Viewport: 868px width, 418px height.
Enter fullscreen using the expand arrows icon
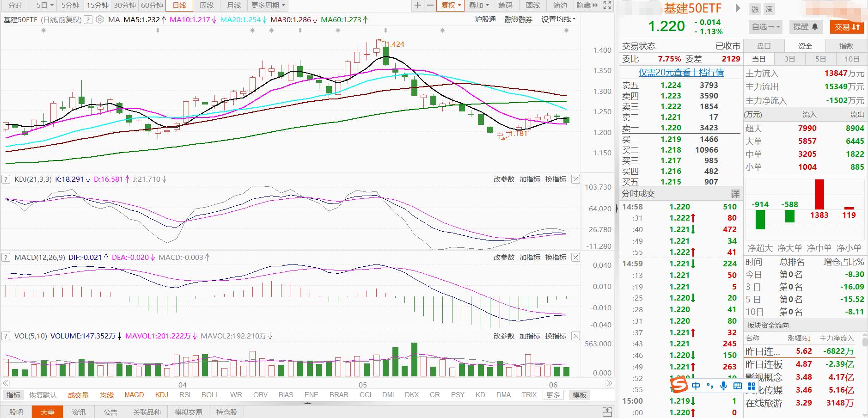point(607,5)
